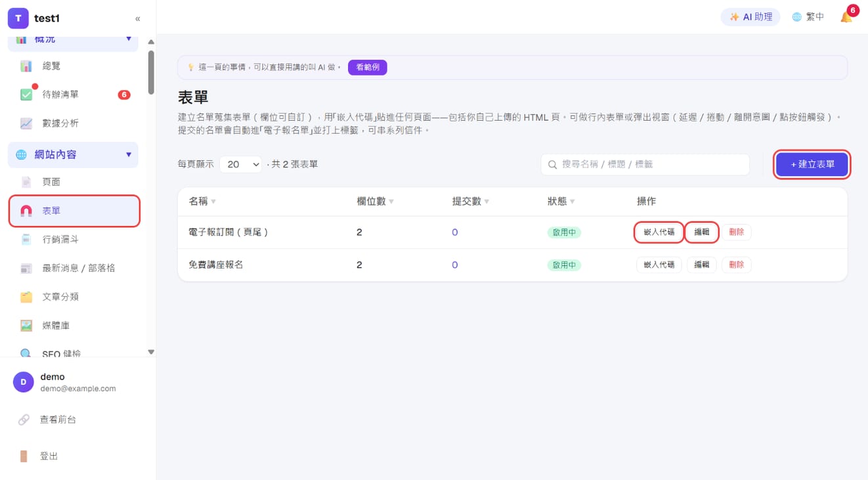Select 表單 in the sidebar
This screenshot has height=480, width=868.
pos(74,211)
